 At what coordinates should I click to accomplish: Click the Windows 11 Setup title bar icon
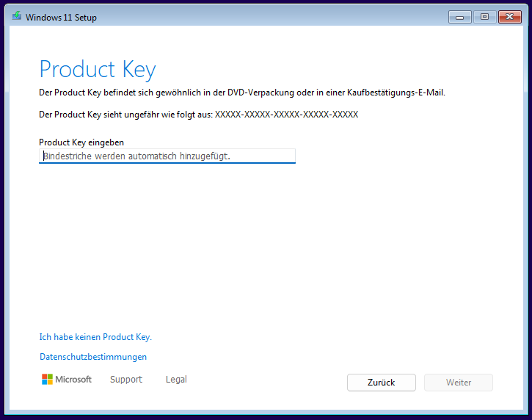17,16
